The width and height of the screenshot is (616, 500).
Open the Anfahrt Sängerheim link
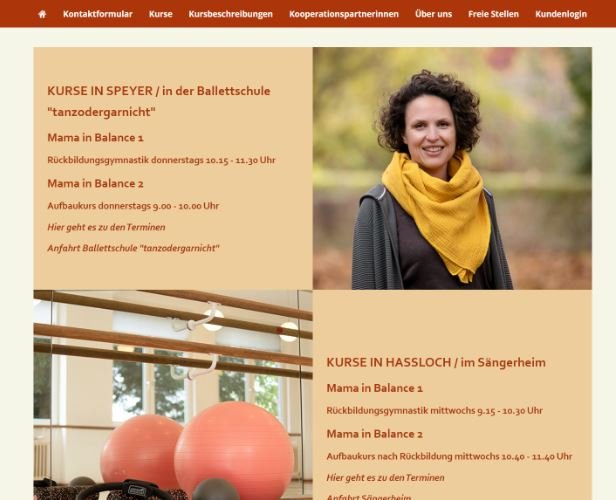tap(368, 497)
